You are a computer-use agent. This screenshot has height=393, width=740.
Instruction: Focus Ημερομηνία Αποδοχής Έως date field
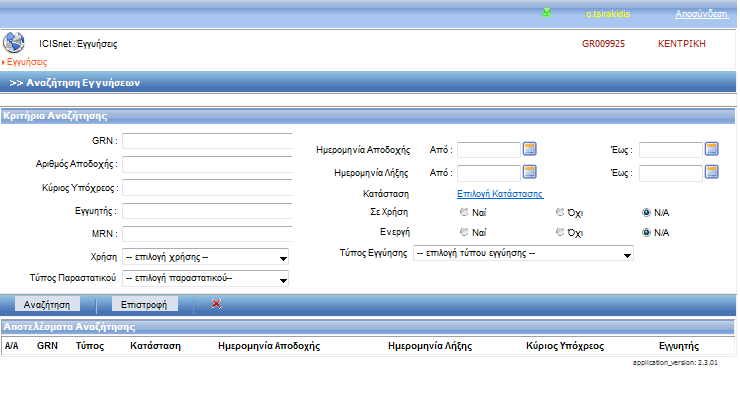(671, 150)
